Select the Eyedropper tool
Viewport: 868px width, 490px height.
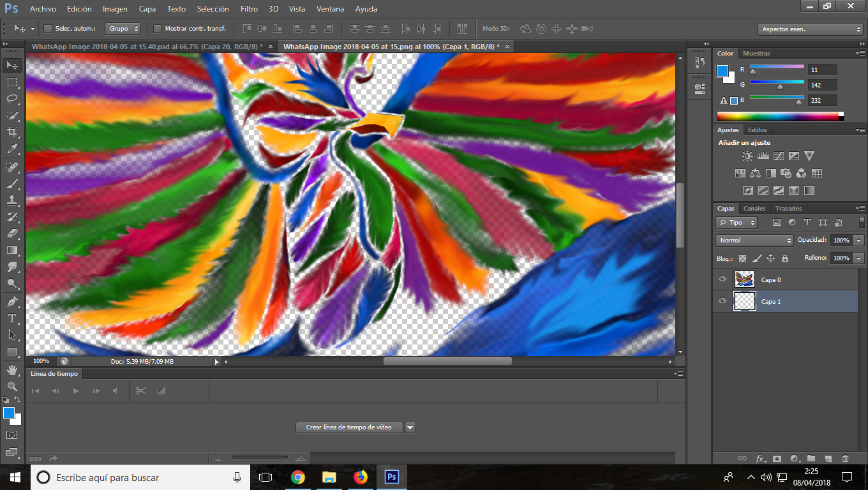click(x=12, y=149)
